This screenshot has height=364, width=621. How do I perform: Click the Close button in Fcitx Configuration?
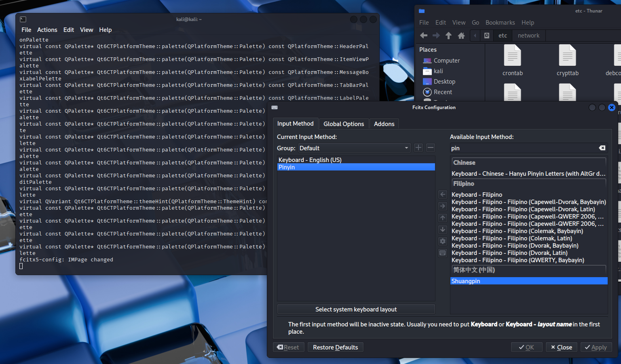tap(562, 347)
